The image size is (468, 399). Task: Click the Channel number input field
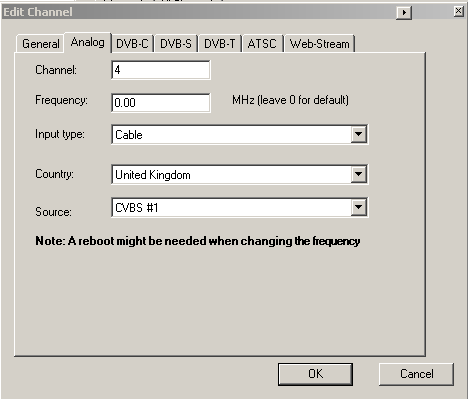[x=161, y=70]
